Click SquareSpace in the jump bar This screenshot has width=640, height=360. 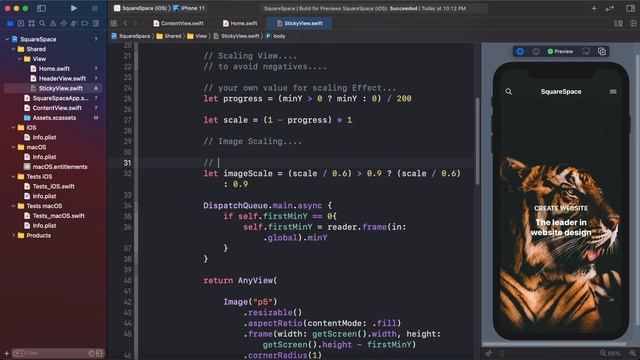[131, 36]
